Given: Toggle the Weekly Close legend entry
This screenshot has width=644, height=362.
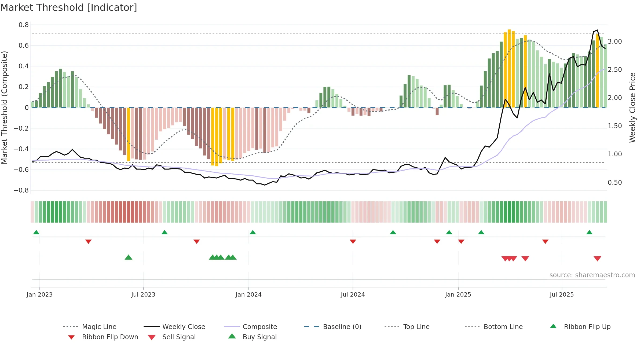Looking at the screenshot, I should click(174, 327).
